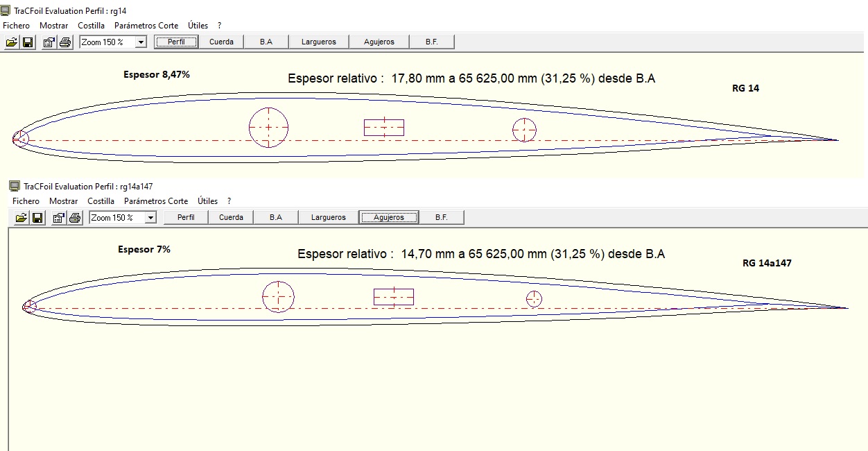This screenshot has width=868, height=451.
Task: Select the Perfil button in rg14 window
Action: [176, 42]
